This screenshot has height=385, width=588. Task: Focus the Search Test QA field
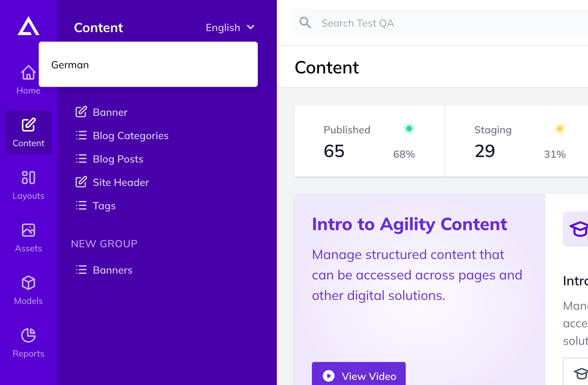pyautogui.click(x=440, y=23)
